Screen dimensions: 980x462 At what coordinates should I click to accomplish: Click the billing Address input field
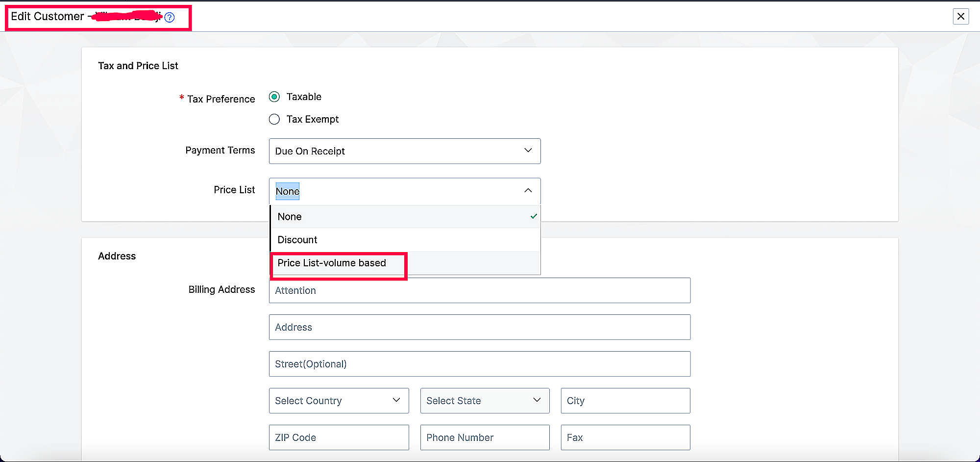click(x=479, y=327)
